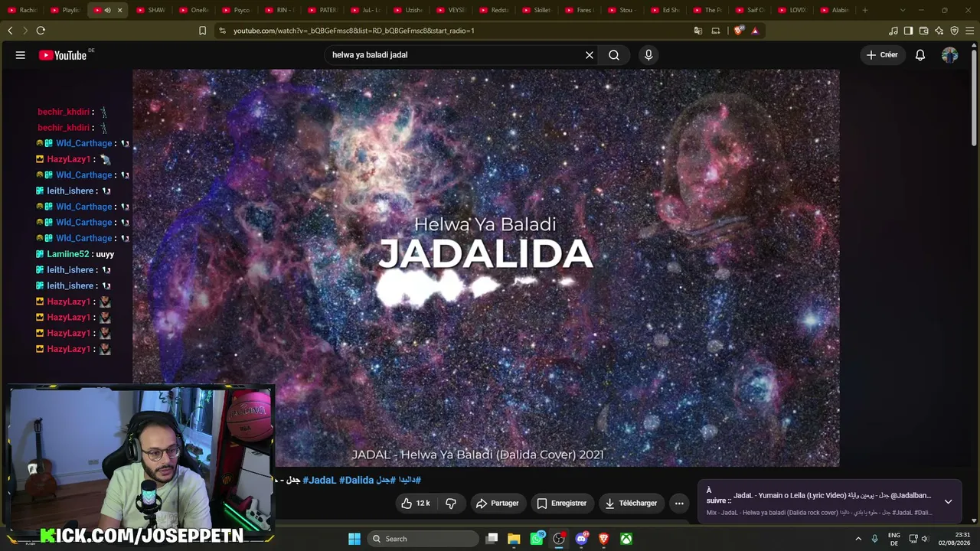The image size is (980, 551).
Task: Open Brave Shields lion icon
Action: 739,31
